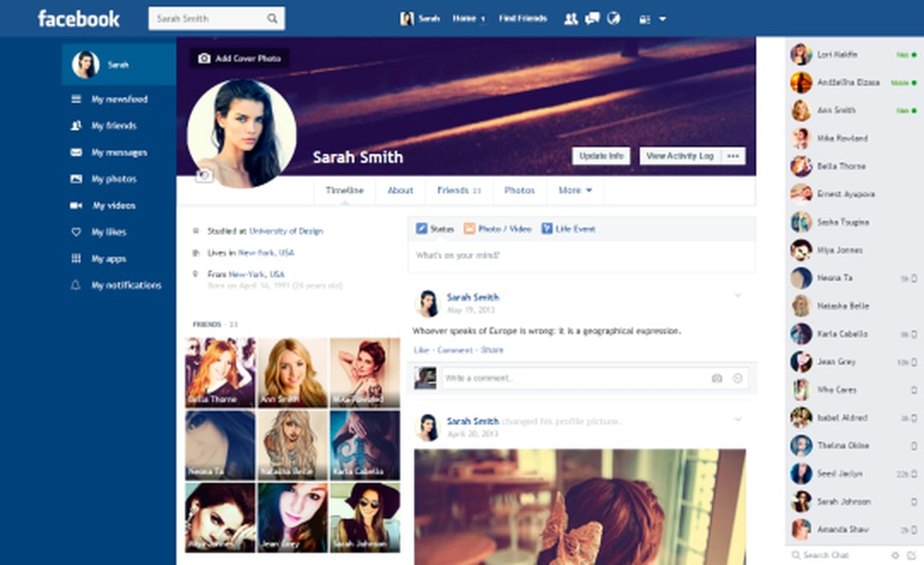Click Like under the Europe post
924x565 pixels.
coord(421,350)
